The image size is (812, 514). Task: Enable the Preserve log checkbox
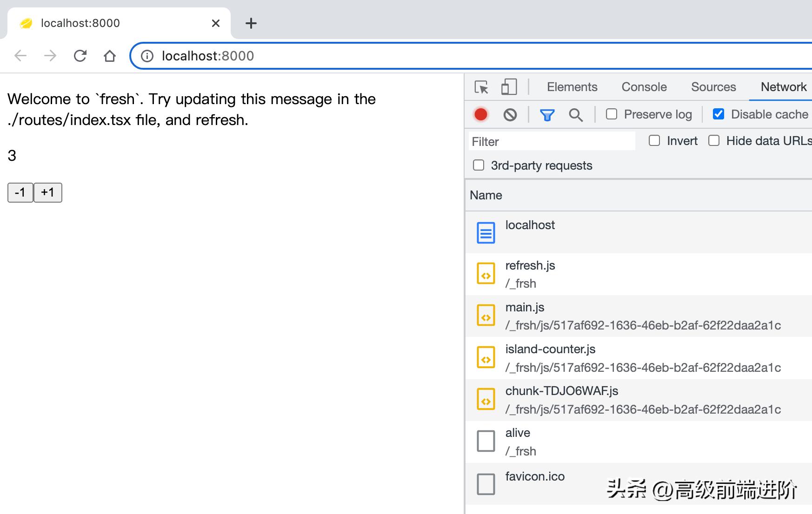pyautogui.click(x=612, y=114)
